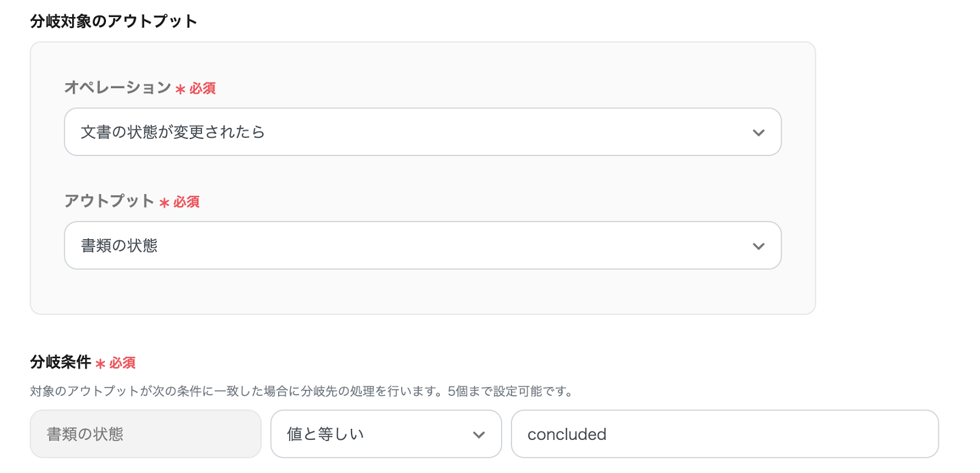Click the 必須 badge beside 分岐条件

click(x=123, y=363)
